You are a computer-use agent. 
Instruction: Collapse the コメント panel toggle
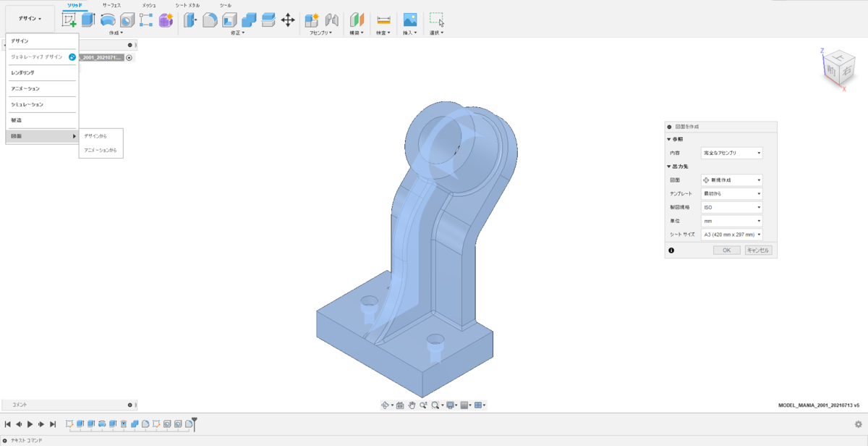pos(130,405)
